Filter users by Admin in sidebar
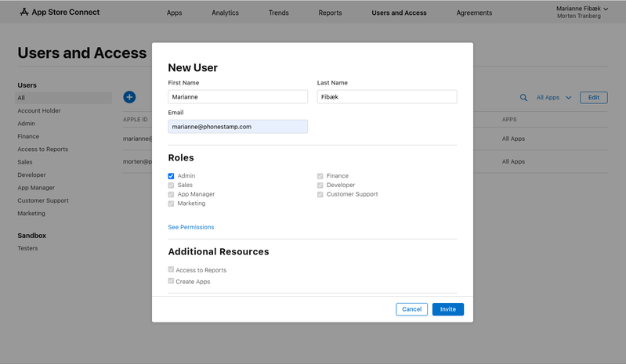Viewport: 626px width, 364px height. point(27,124)
